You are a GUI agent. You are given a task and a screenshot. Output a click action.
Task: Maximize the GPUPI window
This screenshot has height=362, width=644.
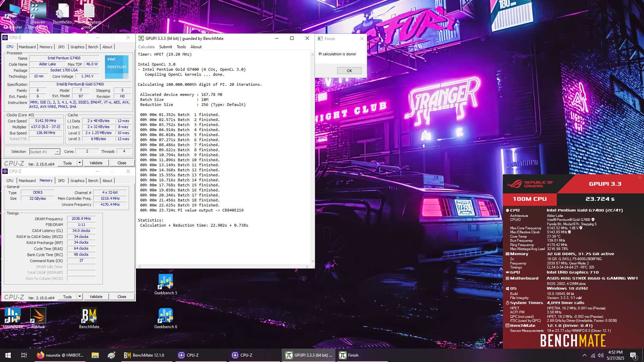click(x=292, y=38)
